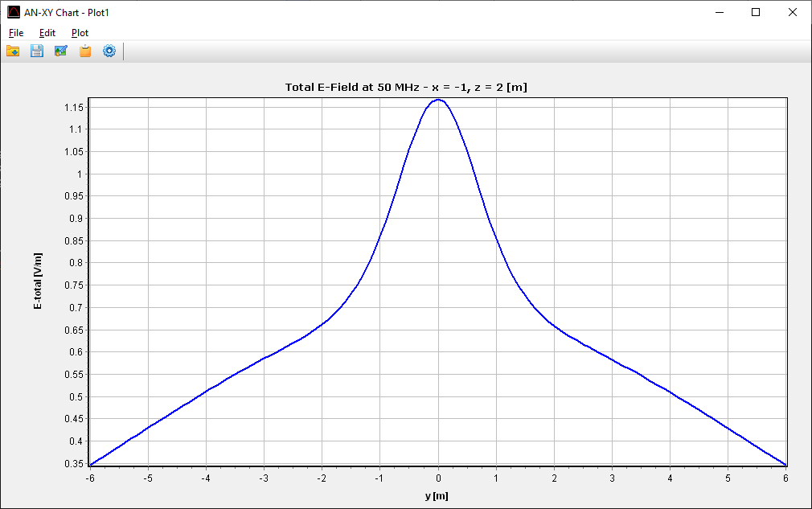
Task: Open the File menu
Action: click(16, 33)
